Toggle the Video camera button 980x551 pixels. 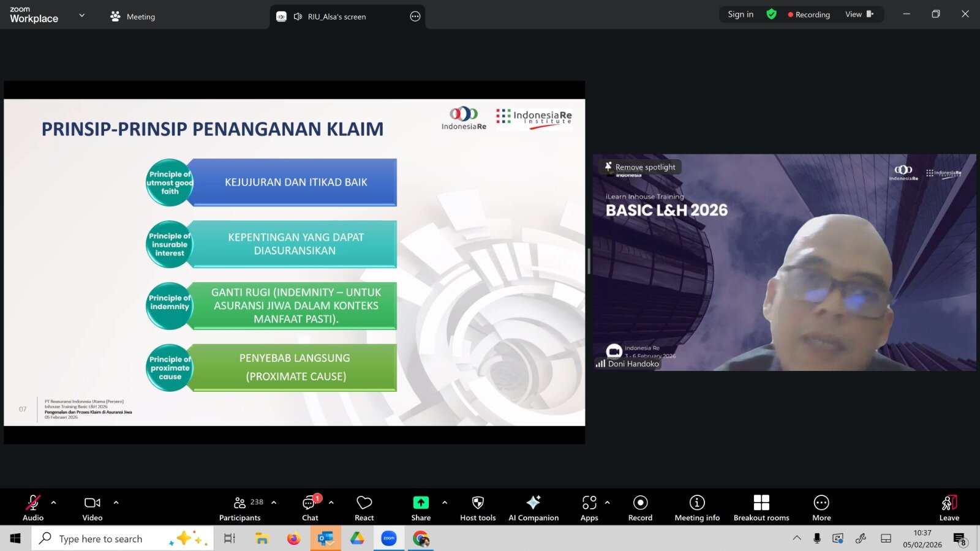point(92,508)
